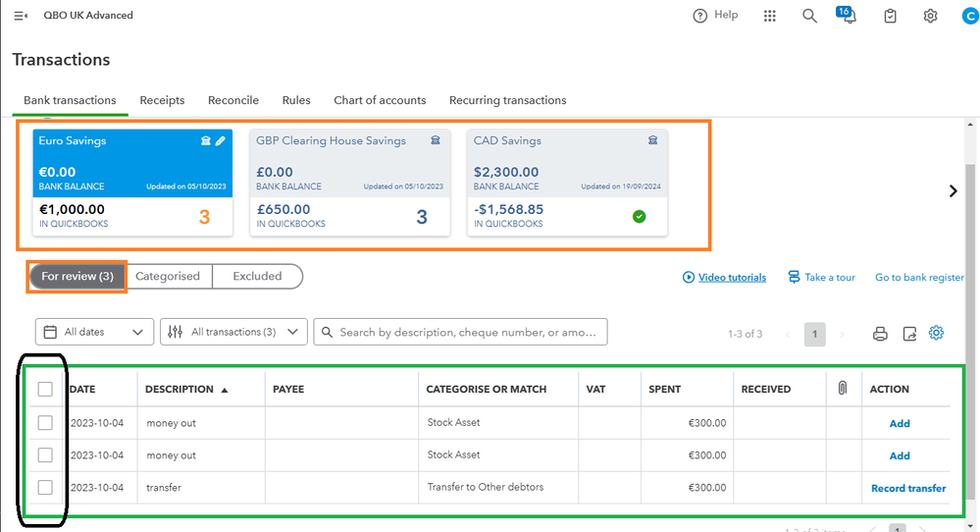Show next bank account cards arrow
Screen dimensions: 980x532
tap(953, 191)
